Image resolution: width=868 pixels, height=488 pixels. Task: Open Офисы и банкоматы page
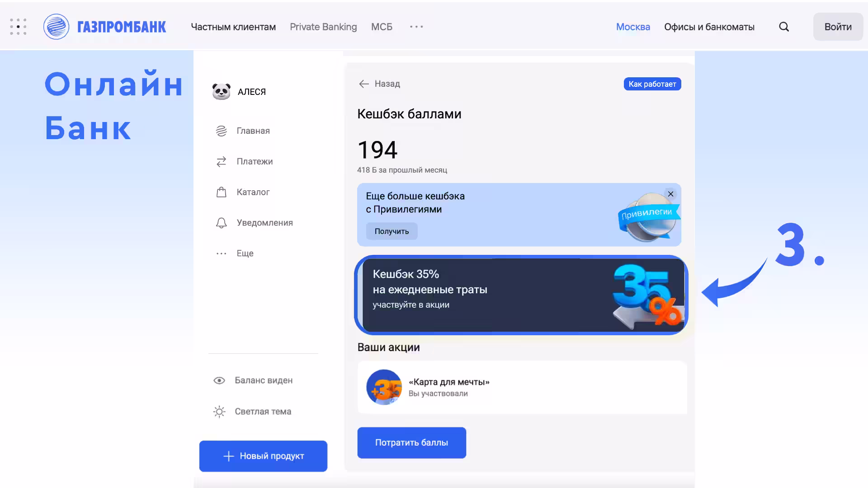709,27
